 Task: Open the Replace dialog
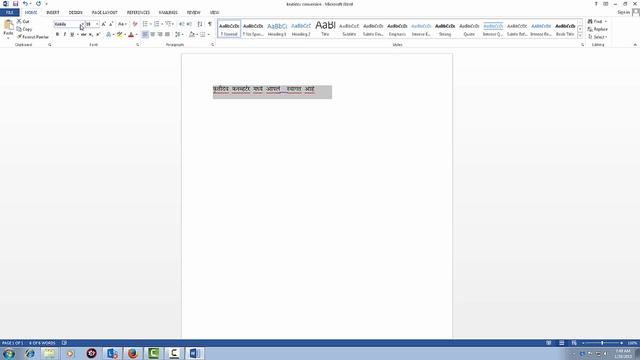click(598, 29)
